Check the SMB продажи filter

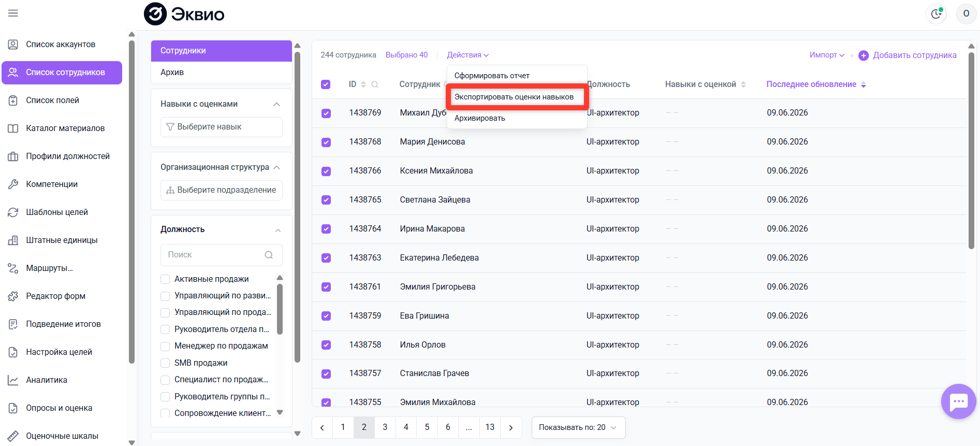coord(165,363)
